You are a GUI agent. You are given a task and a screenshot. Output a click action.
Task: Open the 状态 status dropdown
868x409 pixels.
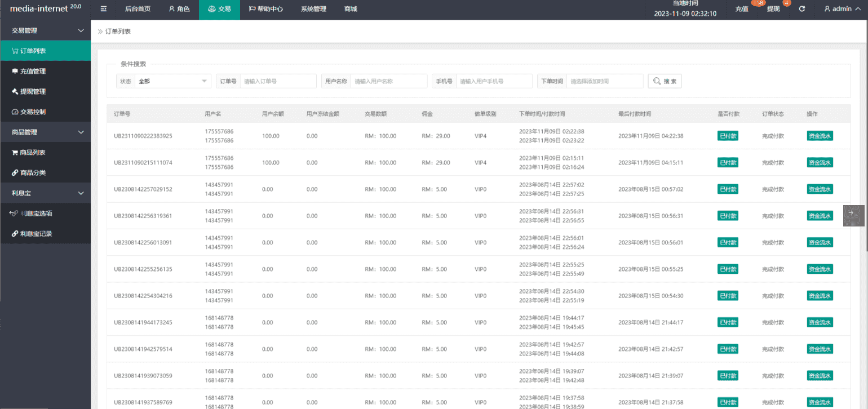click(x=172, y=81)
